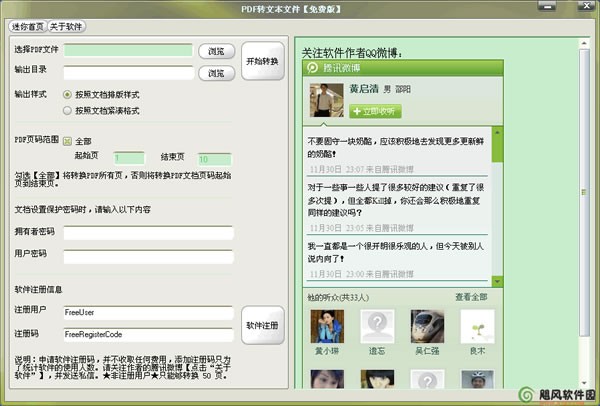Viewport: 600px width, 406px height.
Task: Click the green microblog feed scrollbar thumb
Action: click(497, 149)
